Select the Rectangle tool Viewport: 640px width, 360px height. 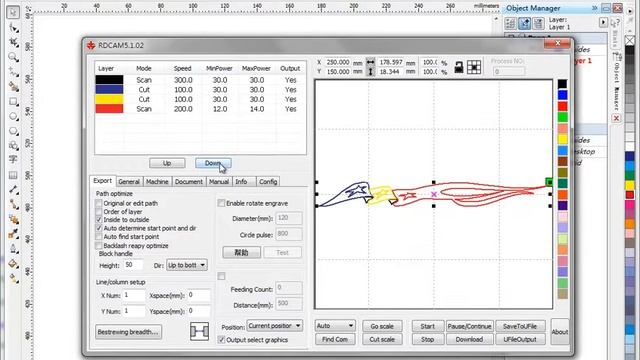click(13, 102)
